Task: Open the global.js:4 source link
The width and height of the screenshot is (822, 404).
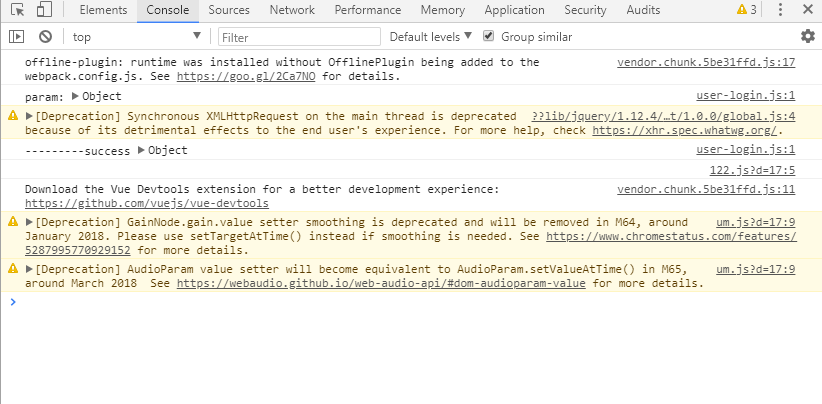Action: [x=663, y=116]
